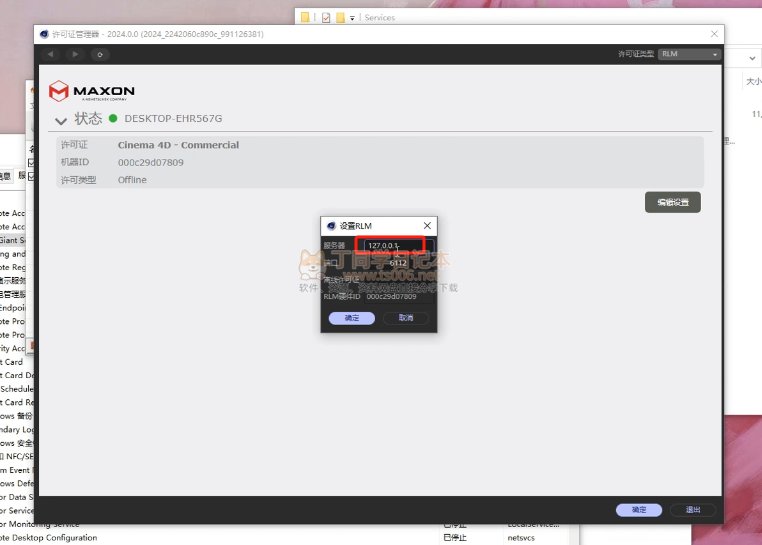The image size is (762, 545).
Task: Open 编辑设置 edit settings button
Action: tap(673, 202)
